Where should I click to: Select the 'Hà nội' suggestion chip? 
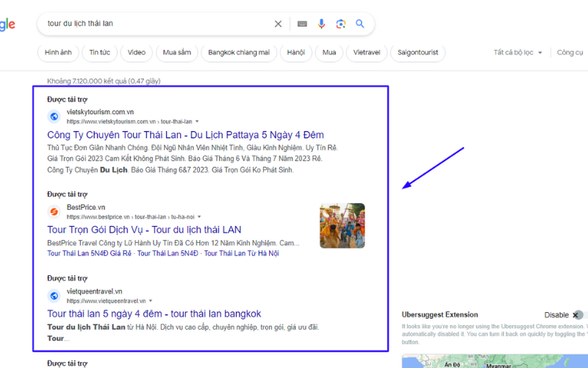pos(296,52)
